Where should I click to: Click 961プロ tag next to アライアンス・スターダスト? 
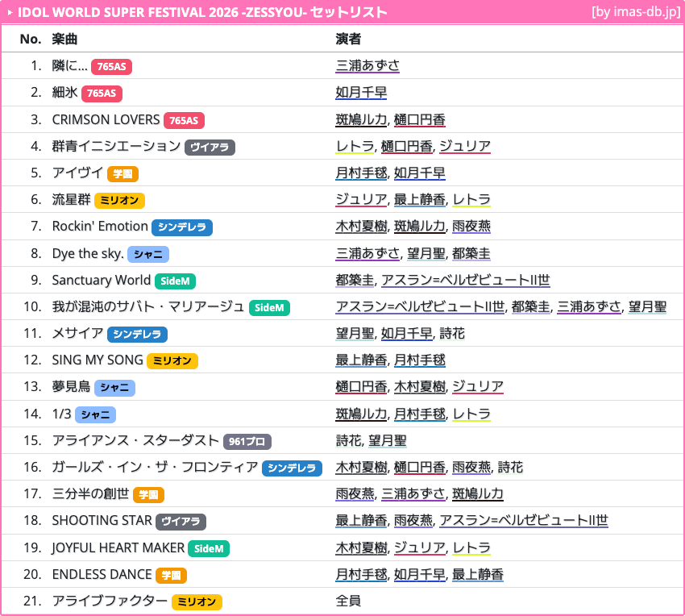click(247, 441)
